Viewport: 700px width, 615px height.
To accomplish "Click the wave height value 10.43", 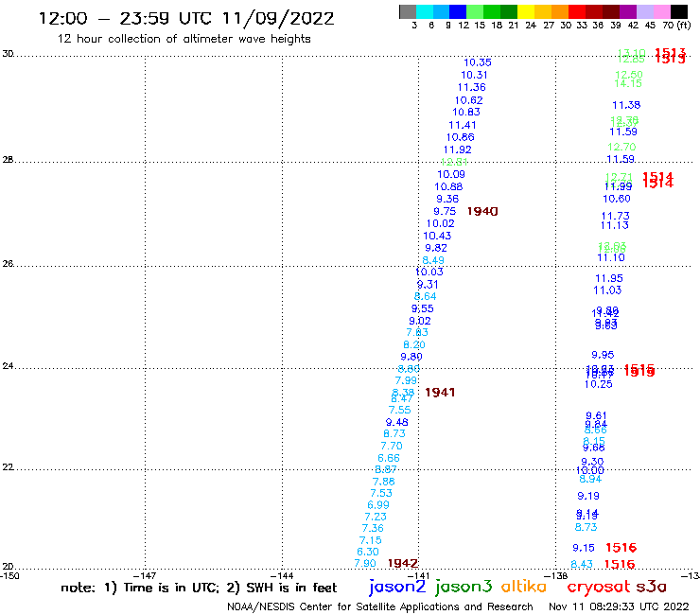I will tap(437, 236).
